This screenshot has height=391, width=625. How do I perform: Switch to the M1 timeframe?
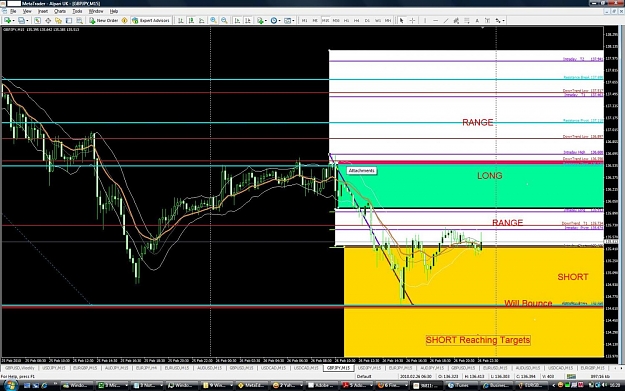coord(305,20)
